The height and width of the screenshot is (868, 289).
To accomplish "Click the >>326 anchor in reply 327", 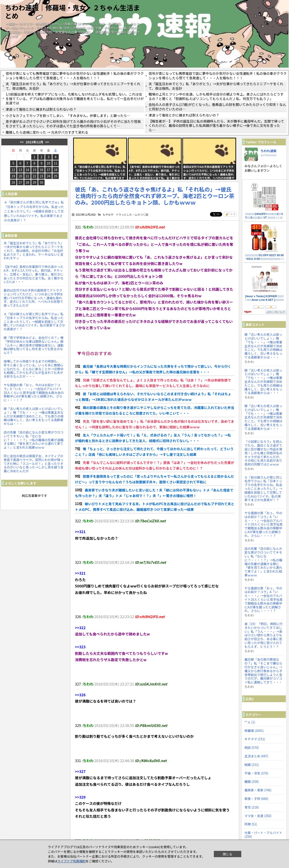I will coord(80,695).
